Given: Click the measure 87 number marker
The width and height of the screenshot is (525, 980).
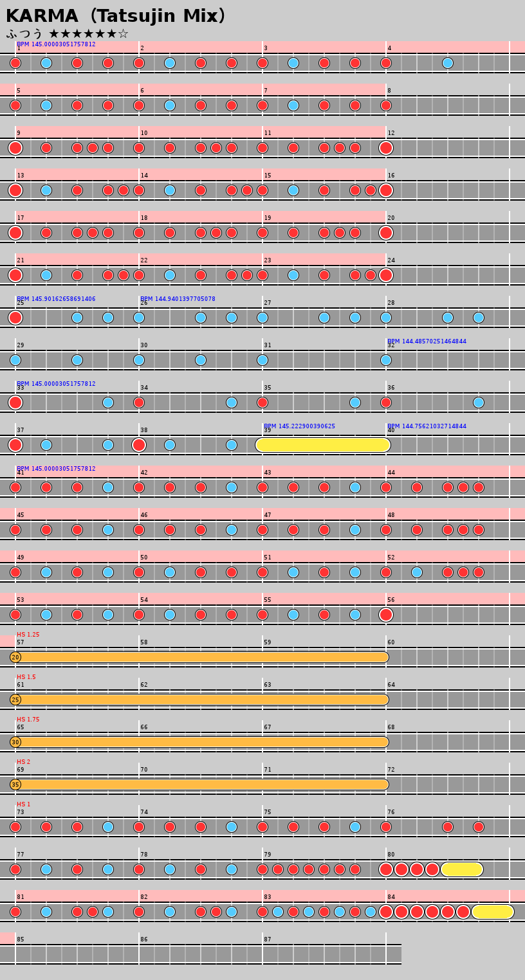Looking at the screenshot, I should click(268, 939).
